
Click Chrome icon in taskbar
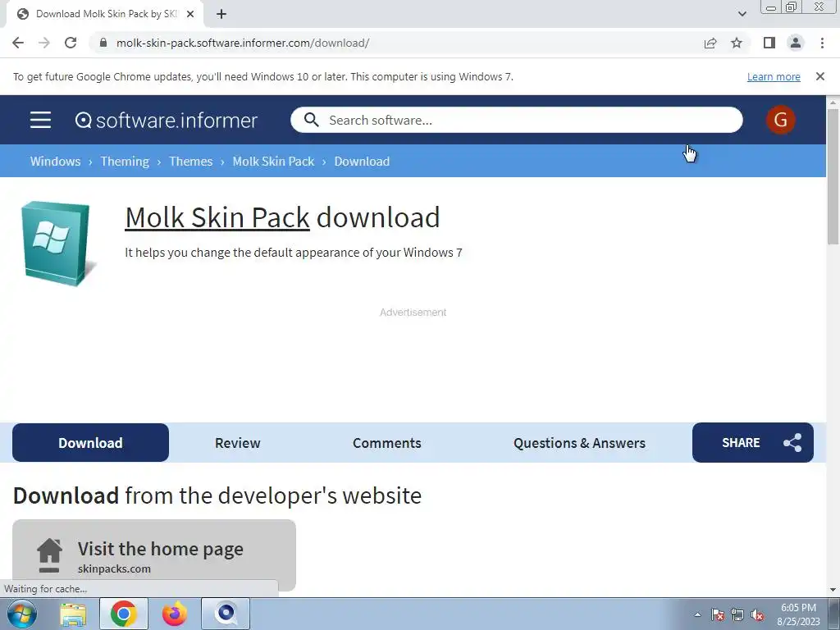click(124, 614)
